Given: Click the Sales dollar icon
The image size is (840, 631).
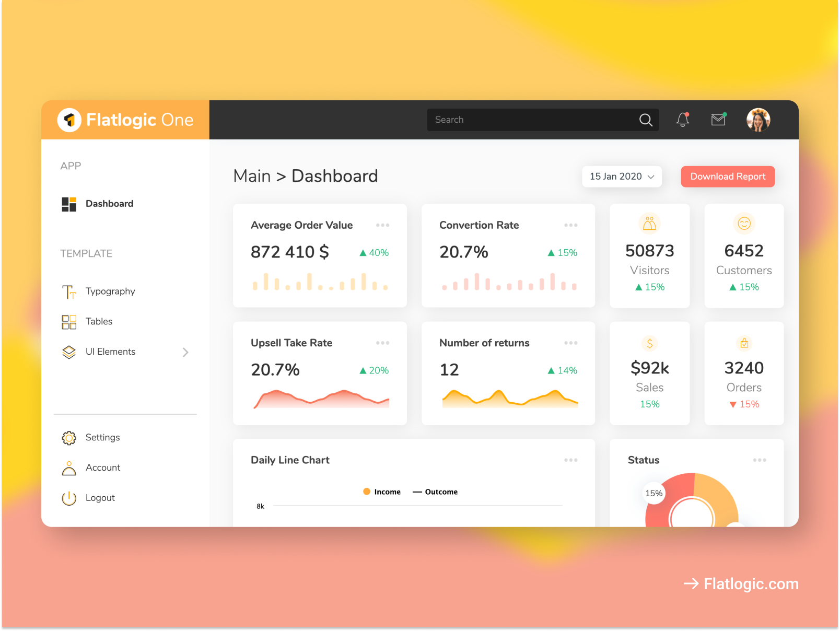Looking at the screenshot, I should click(649, 343).
